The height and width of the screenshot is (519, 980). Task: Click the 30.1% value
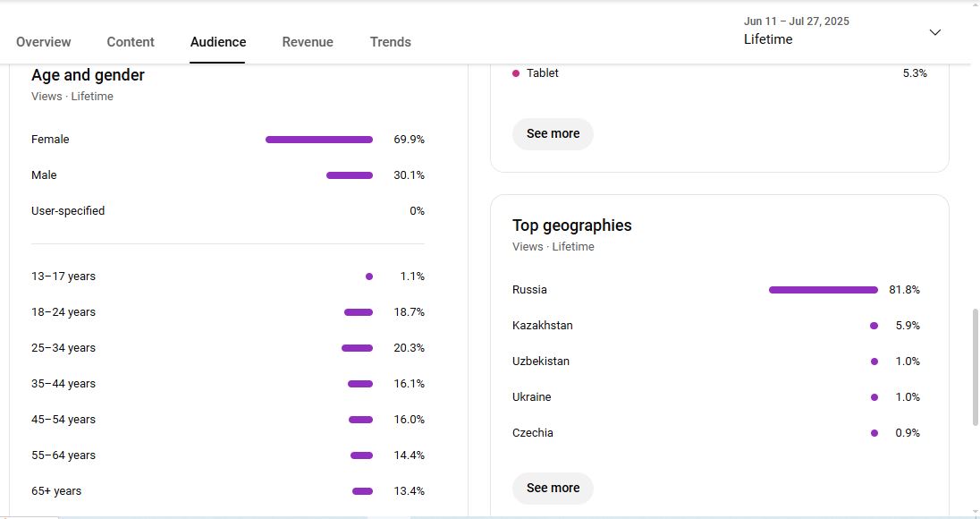[409, 175]
